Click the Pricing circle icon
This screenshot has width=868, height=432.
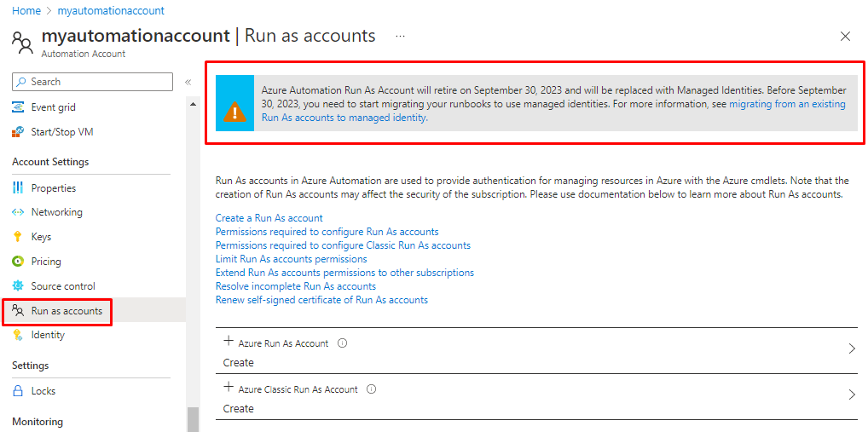pos(18,262)
